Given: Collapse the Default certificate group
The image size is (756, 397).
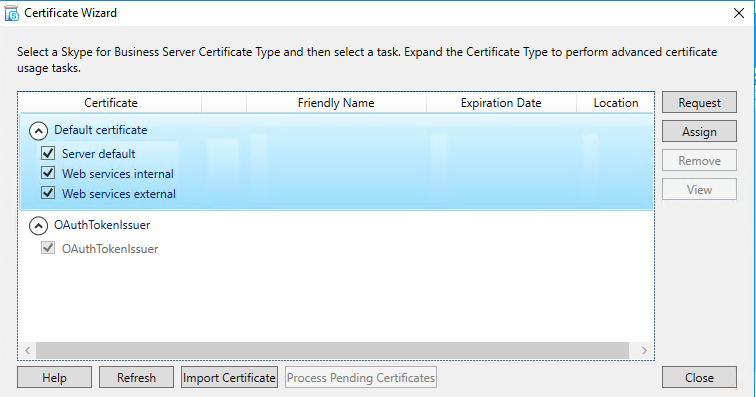Looking at the screenshot, I should click(39, 131).
